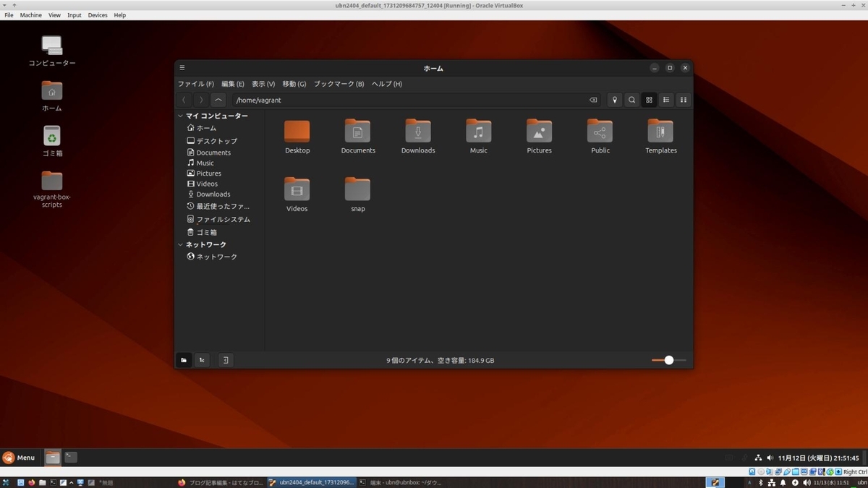Open VirtualBox Input menu

[x=75, y=15]
